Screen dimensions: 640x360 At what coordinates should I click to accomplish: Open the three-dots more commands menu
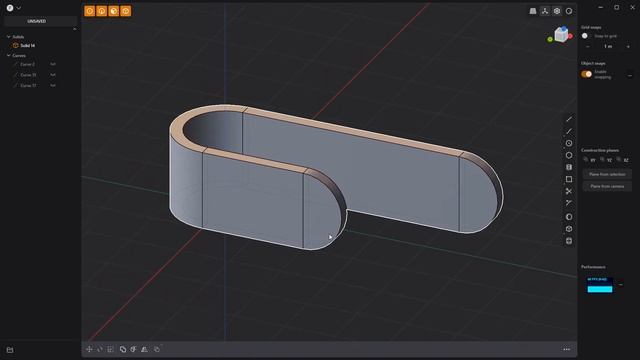(x=567, y=349)
